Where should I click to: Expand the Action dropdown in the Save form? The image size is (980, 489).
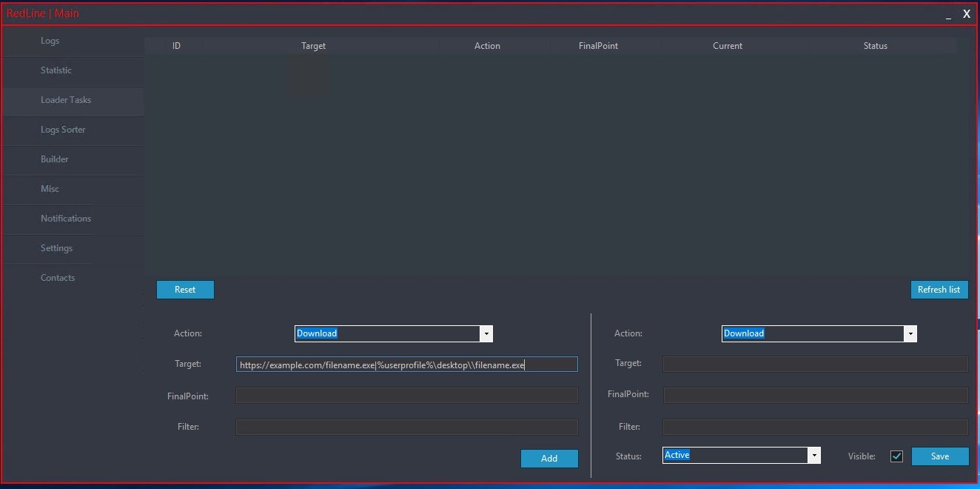(910, 334)
